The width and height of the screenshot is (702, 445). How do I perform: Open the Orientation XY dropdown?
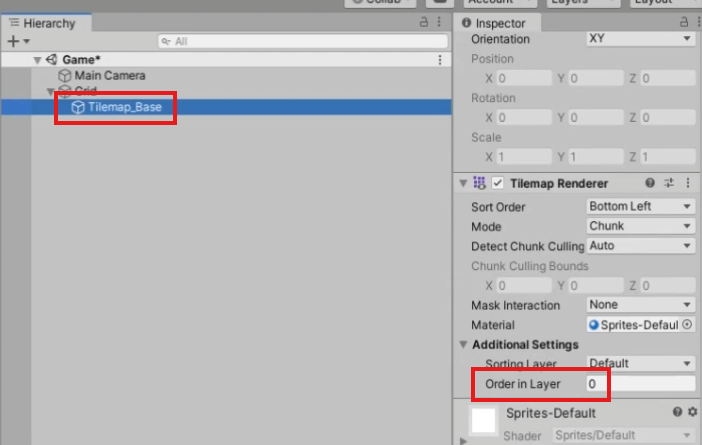click(x=640, y=39)
